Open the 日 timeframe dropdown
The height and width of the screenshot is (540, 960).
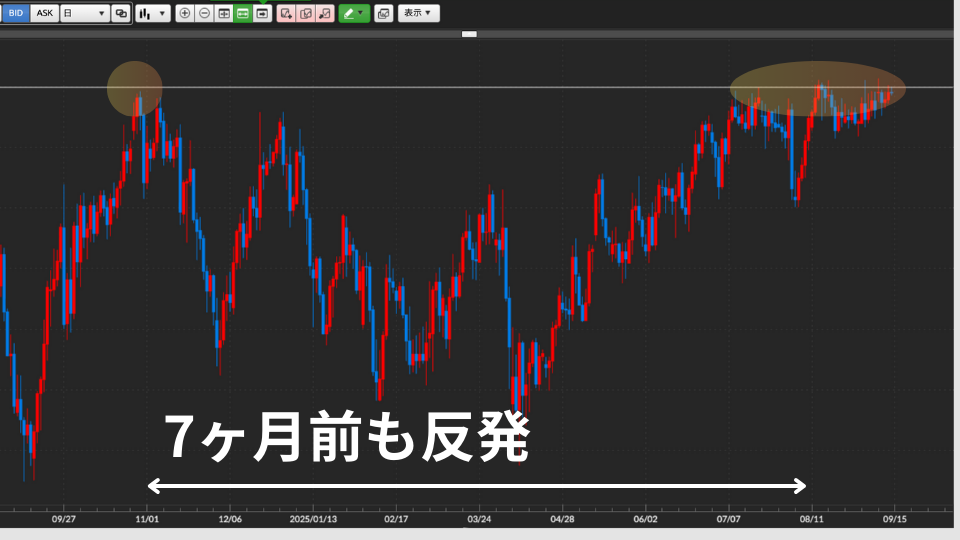(x=84, y=13)
